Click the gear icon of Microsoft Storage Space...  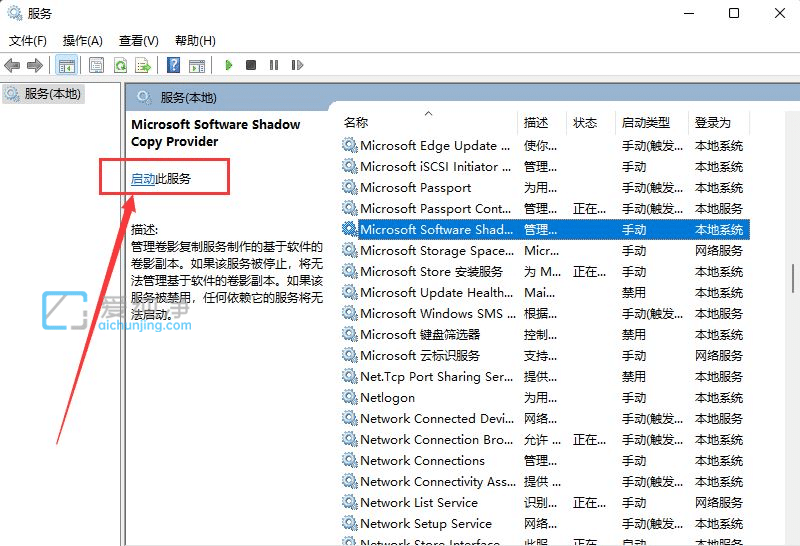pyautogui.click(x=349, y=250)
